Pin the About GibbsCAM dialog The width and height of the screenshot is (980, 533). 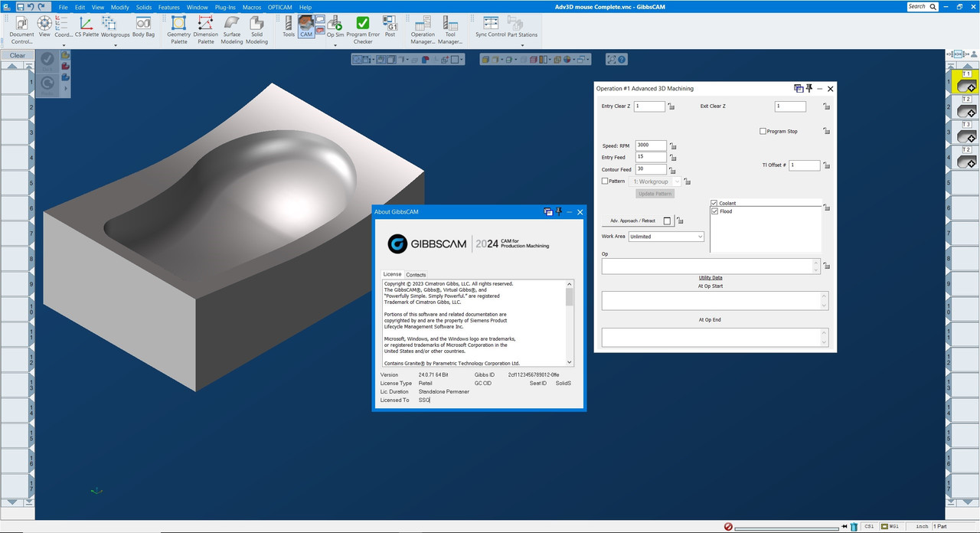click(559, 211)
